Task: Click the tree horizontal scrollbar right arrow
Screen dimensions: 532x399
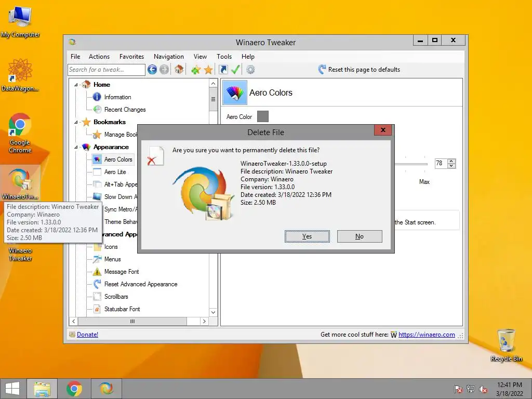Action: tap(204, 321)
